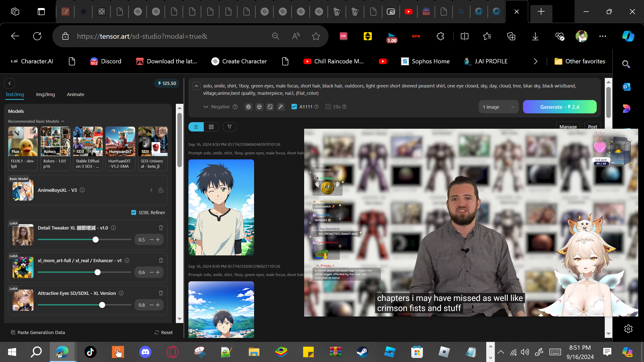Open the AnimeBoysXL model selector chevron
This screenshot has width=644, height=362.
click(151, 190)
